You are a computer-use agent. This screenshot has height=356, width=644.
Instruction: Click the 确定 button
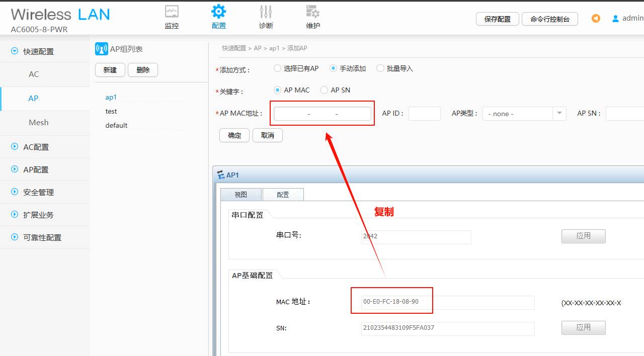[234, 135]
